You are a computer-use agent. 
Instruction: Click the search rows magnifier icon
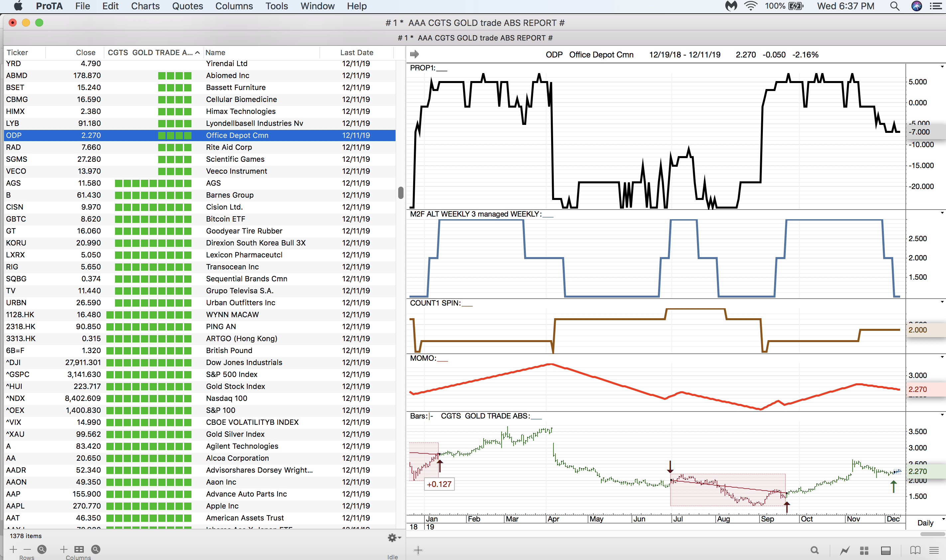coord(42,549)
